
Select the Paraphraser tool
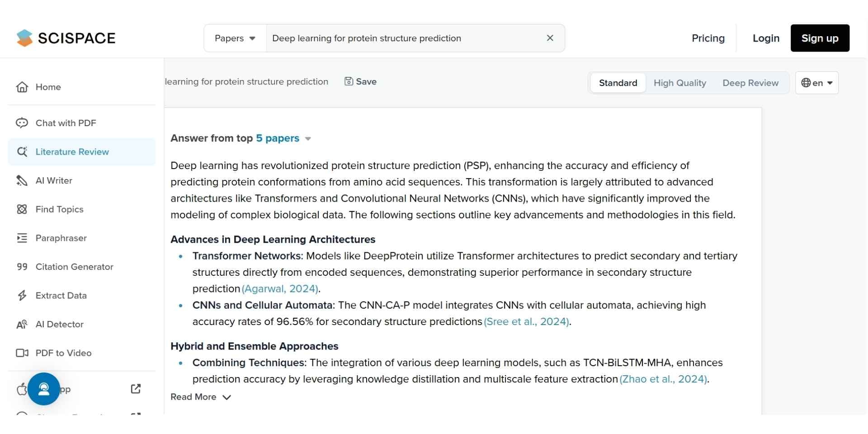tap(61, 238)
